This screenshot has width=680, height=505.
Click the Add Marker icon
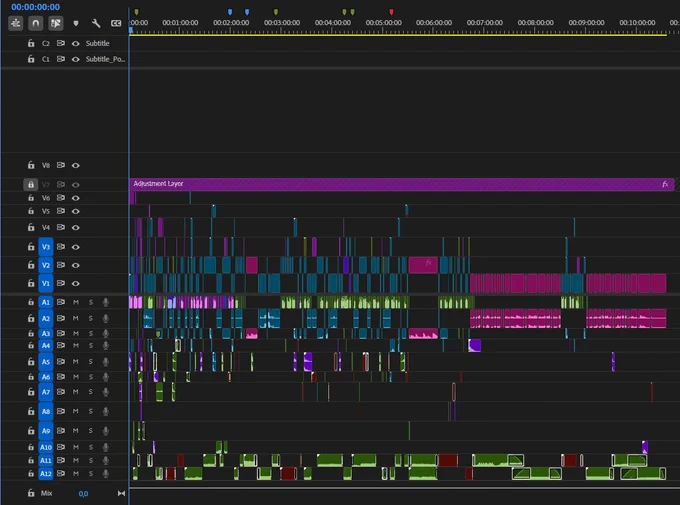[x=76, y=23]
